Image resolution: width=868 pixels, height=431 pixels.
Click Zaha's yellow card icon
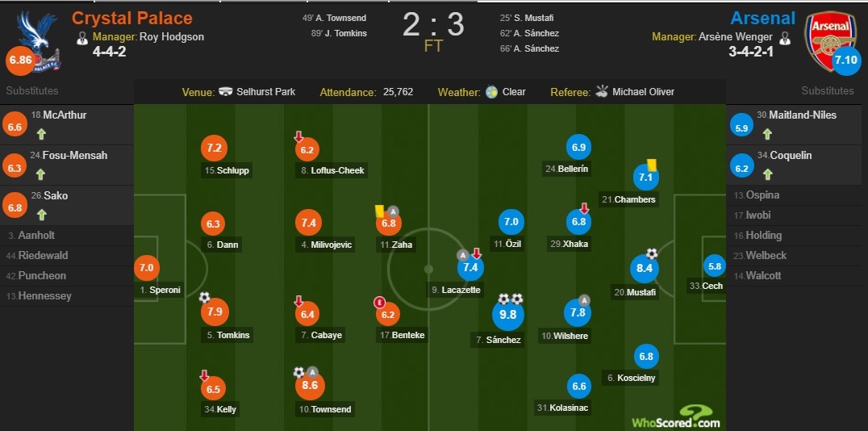click(x=378, y=210)
